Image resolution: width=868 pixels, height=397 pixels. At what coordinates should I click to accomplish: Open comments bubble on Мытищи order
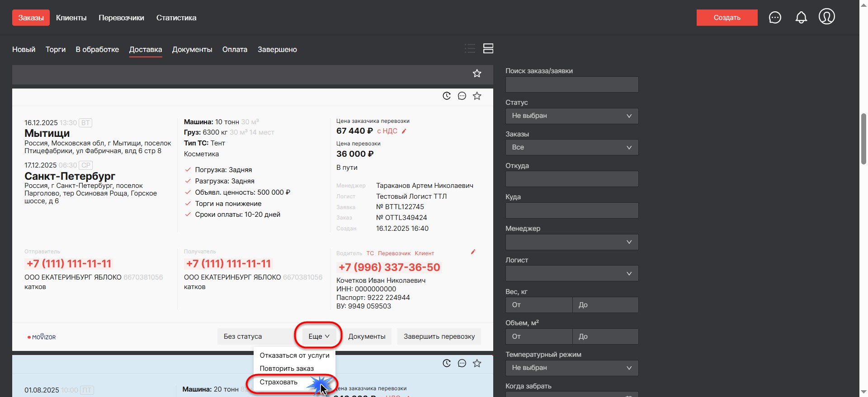click(462, 96)
